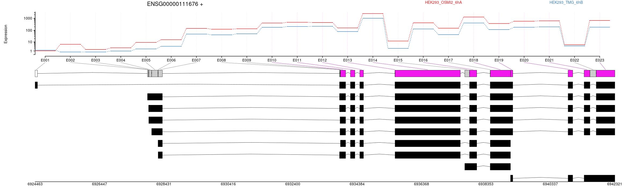Click genomic coordinate 6934384
The height and width of the screenshot is (188, 644).
point(357,184)
